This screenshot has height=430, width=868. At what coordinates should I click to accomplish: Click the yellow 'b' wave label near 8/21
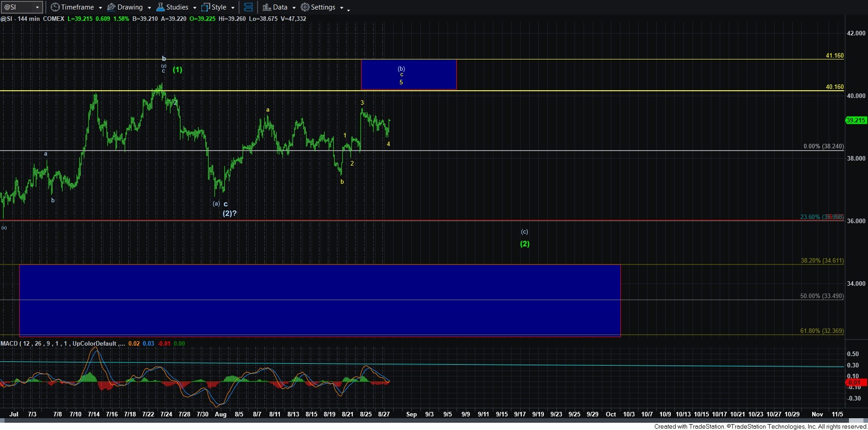point(342,181)
